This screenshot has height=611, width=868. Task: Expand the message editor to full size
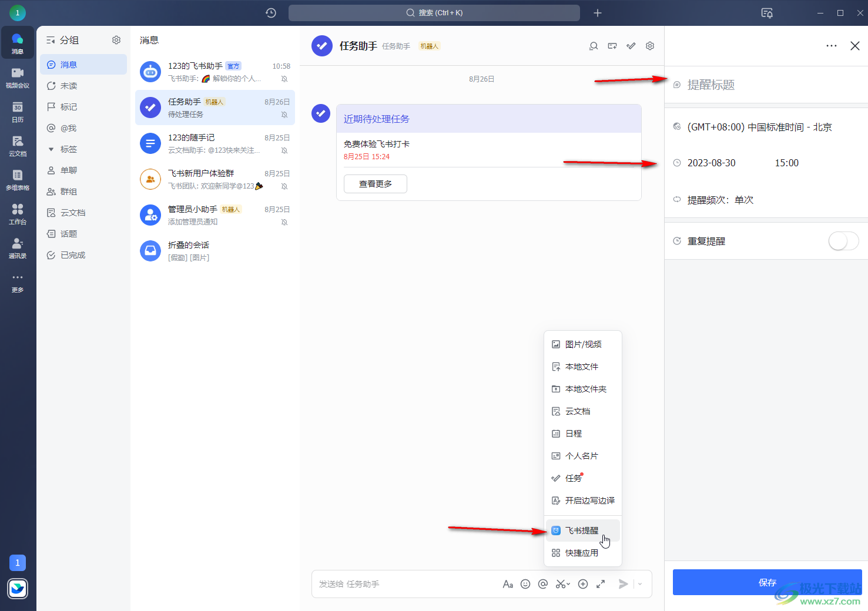tap(601, 584)
